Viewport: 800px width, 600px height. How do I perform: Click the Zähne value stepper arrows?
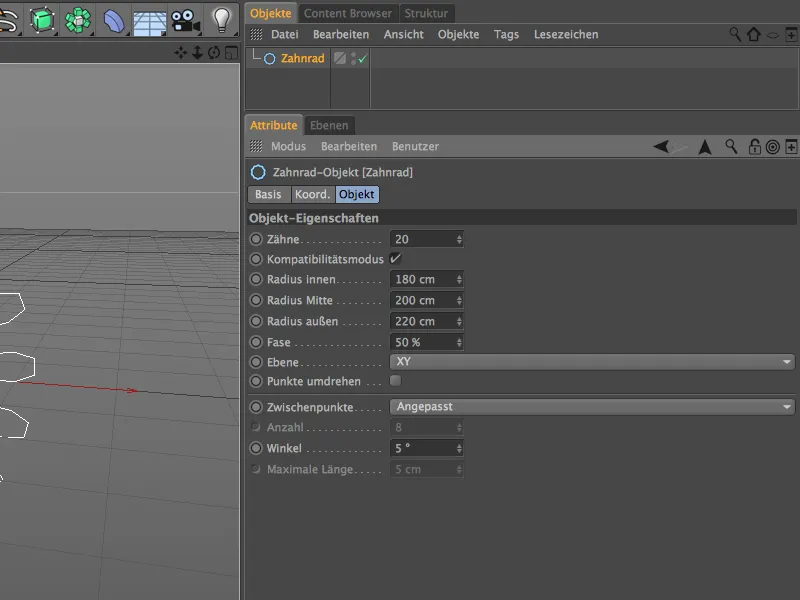coord(459,239)
